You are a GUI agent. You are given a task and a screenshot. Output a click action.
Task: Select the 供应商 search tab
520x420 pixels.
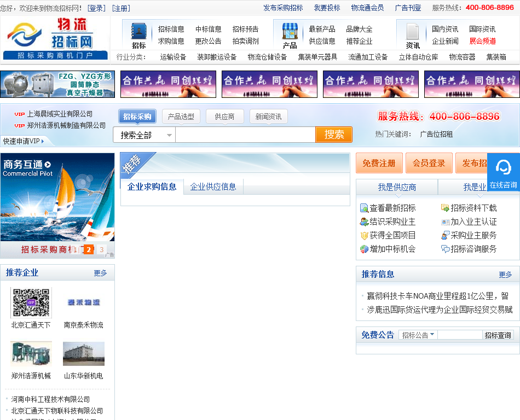pos(225,116)
